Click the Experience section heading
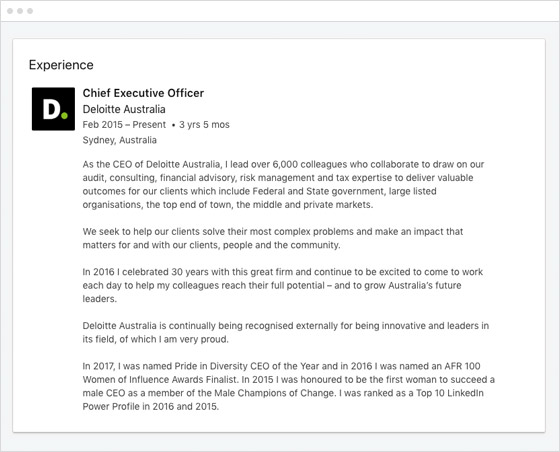This screenshot has height=452, width=560. 61,65
